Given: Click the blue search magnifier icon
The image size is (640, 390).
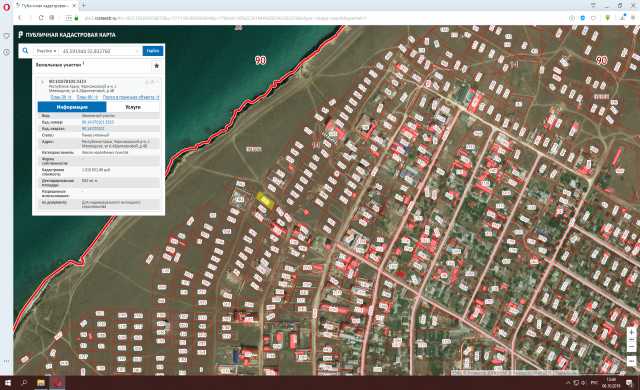Looking at the screenshot, I should click(x=25, y=51).
